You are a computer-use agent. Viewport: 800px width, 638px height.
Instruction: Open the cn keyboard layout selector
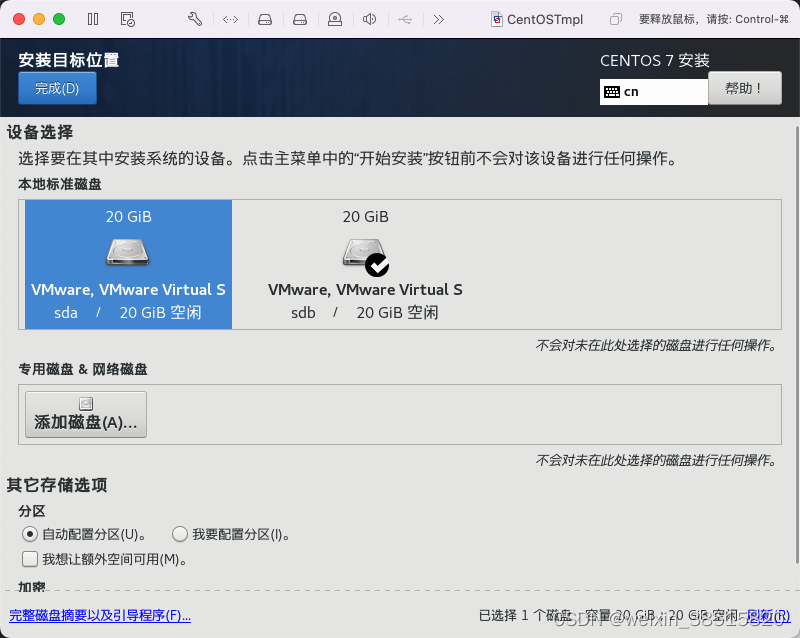coord(654,92)
